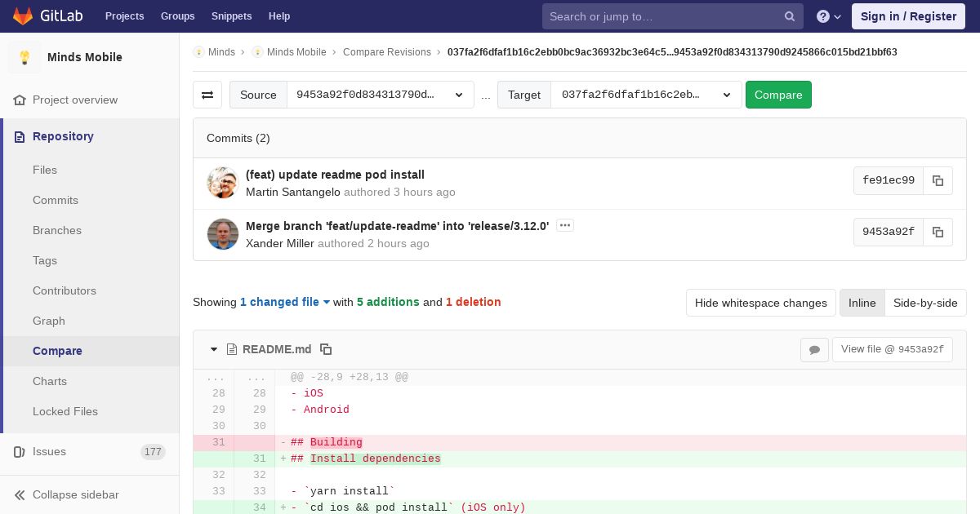980x514 pixels.
Task: Open Locked Files in the sidebar
Action: click(65, 411)
